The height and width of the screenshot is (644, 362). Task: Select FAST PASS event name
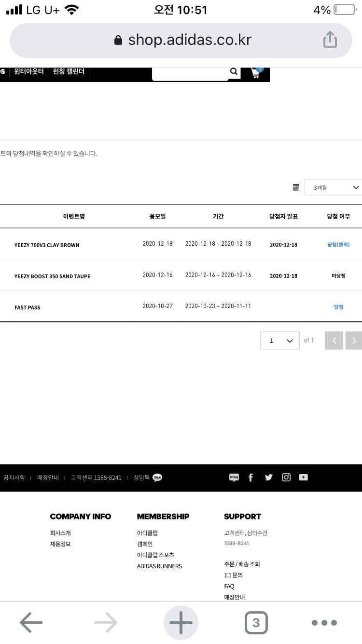click(x=27, y=308)
